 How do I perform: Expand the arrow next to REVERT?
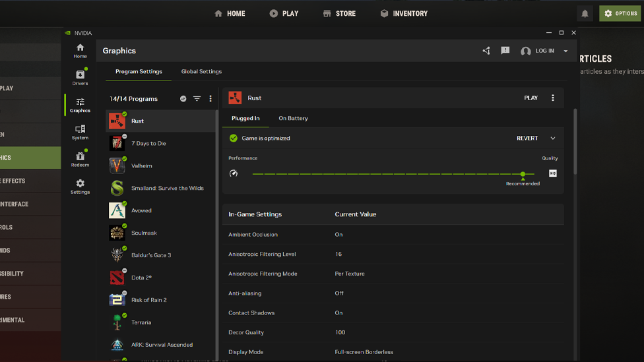coord(553,138)
